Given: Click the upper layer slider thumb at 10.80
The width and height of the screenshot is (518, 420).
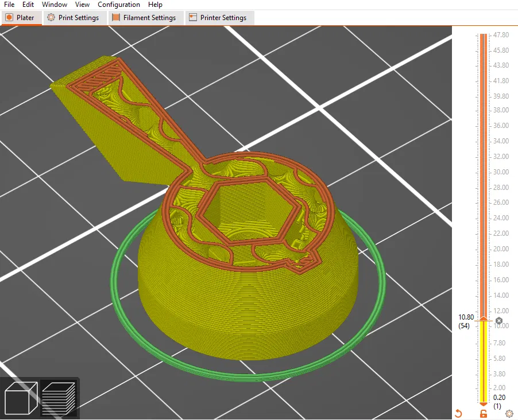Looking at the screenshot, I should 484,318.
